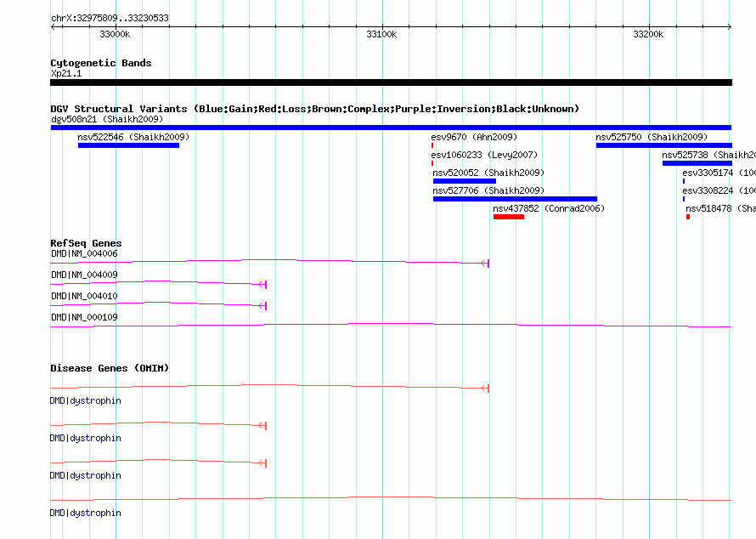The width and height of the screenshot is (756, 539).
Task: Open variant nsv518478 label
Action: tap(721, 208)
